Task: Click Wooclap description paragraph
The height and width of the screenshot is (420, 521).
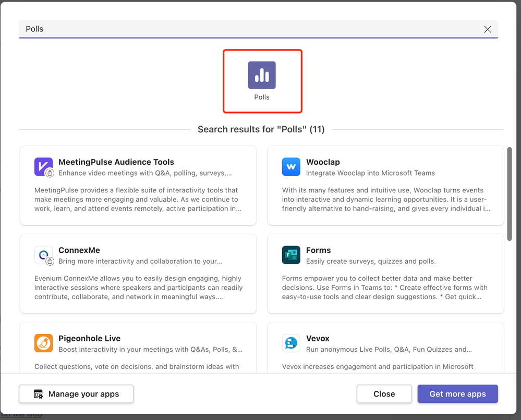Action: pyautogui.click(x=386, y=199)
